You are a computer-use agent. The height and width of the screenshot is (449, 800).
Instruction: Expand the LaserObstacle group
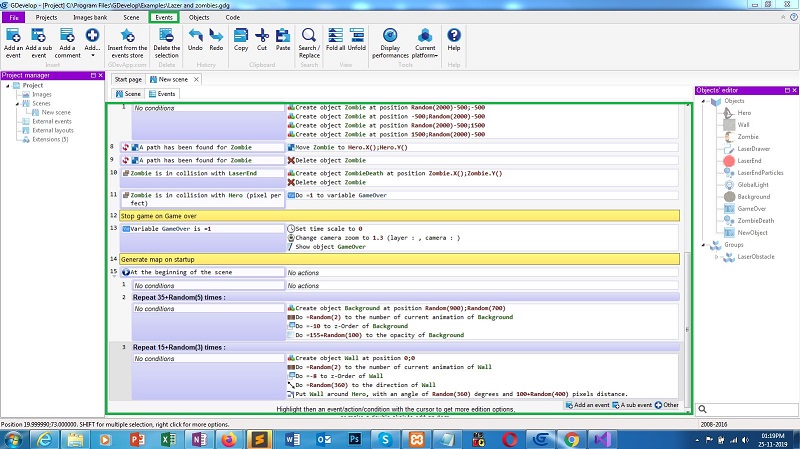pos(717,257)
